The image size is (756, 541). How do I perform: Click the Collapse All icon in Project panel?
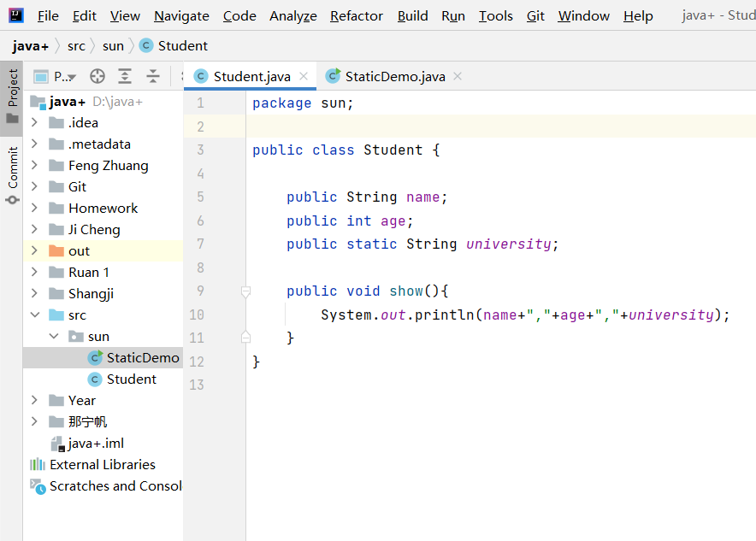153,76
